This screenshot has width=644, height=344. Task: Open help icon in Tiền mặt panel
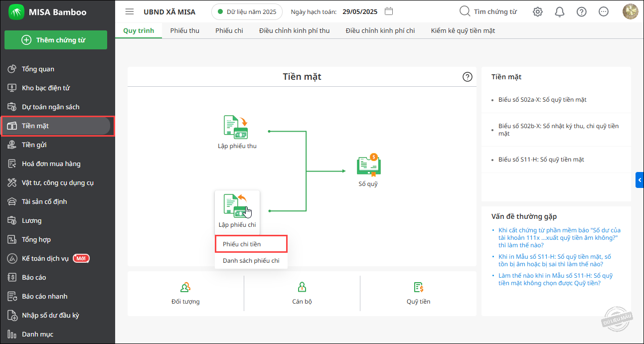(x=468, y=77)
